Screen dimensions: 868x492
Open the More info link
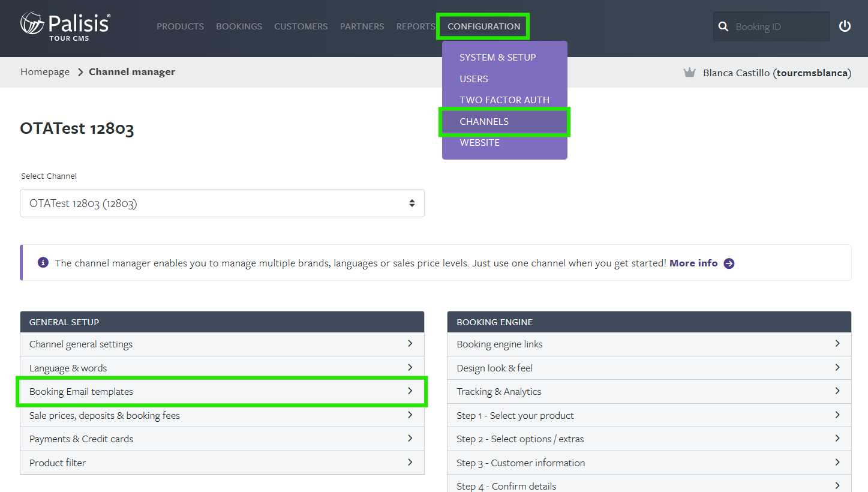(x=693, y=263)
